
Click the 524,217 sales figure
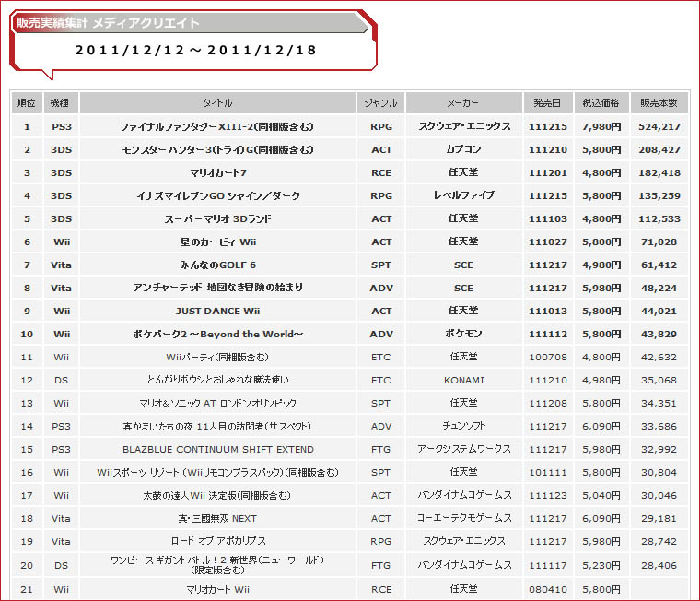point(659,127)
